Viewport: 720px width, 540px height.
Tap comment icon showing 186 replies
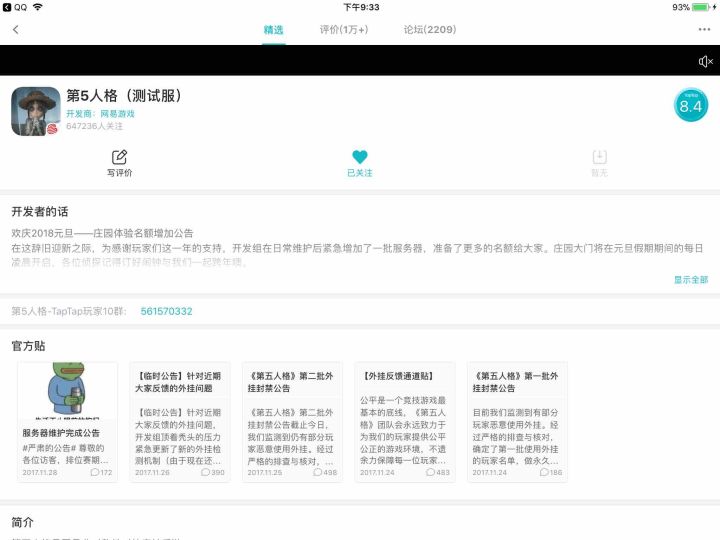click(544, 472)
